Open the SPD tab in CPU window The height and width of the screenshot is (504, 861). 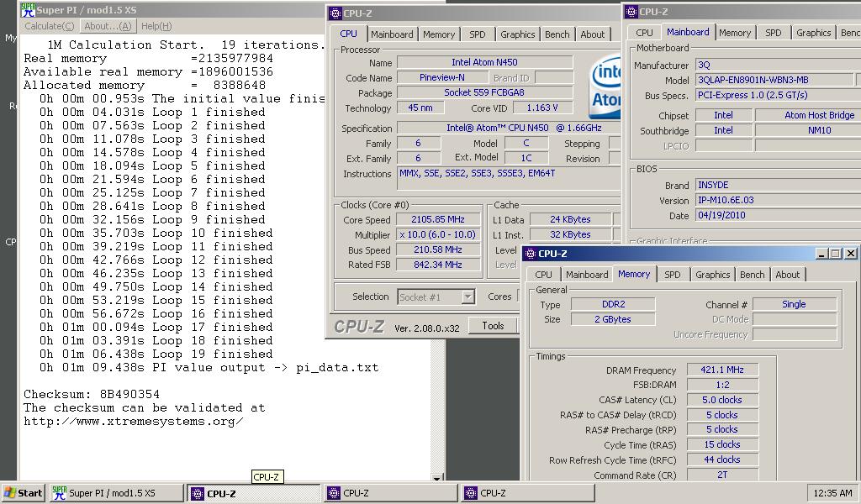pos(478,34)
